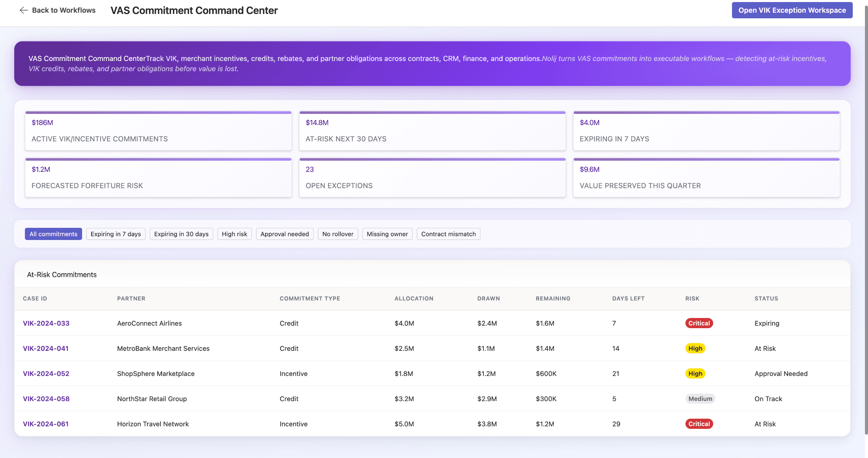The height and width of the screenshot is (458, 868).
Task: Click the NorthStar Retail Group cell
Action: [x=152, y=399]
